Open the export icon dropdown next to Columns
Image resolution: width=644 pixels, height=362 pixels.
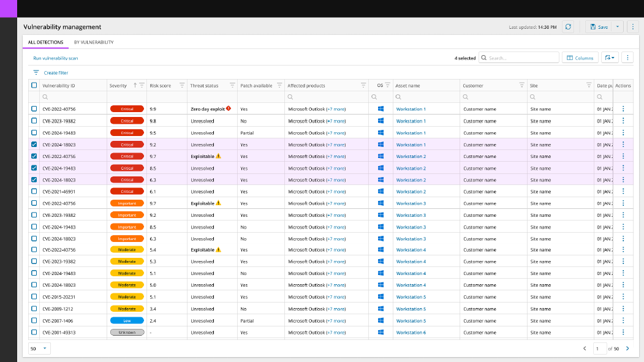tap(610, 58)
